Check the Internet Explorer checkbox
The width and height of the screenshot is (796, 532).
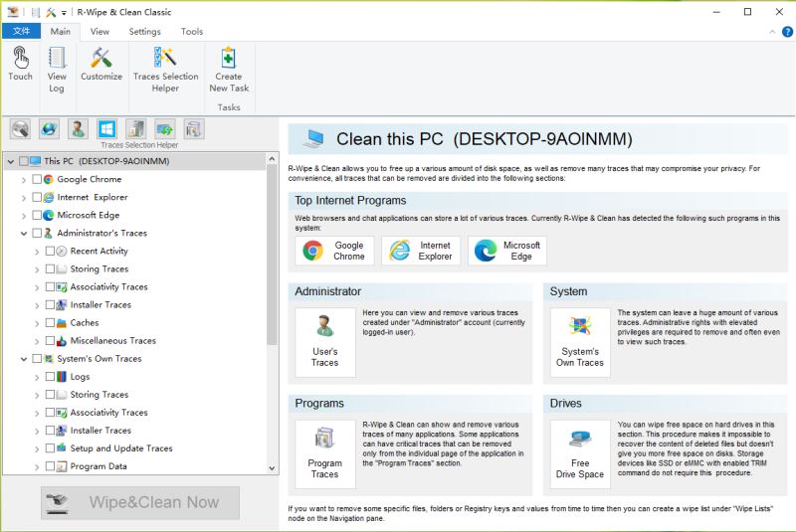(x=37, y=197)
